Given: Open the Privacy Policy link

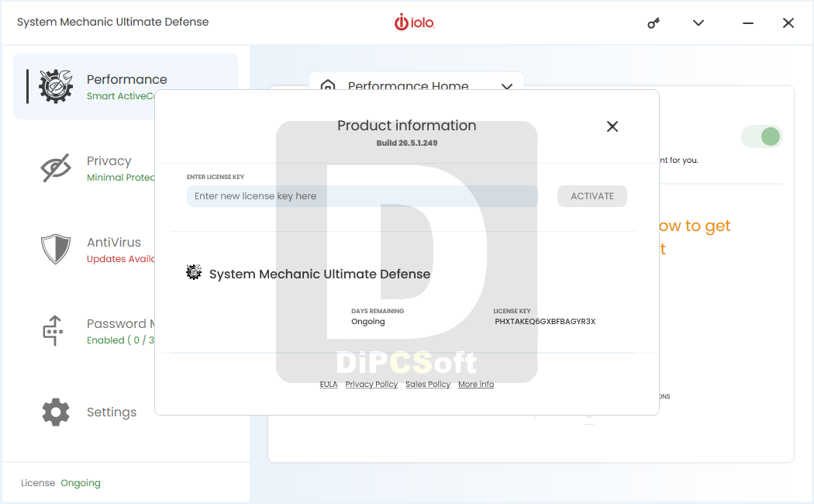Looking at the screenshot, I should pyautogui.click(x=371, y=384).
